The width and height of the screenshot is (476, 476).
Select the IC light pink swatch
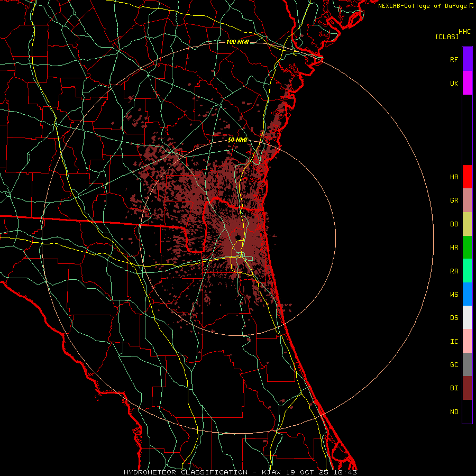pyautogui.click(x=467, y=341)
